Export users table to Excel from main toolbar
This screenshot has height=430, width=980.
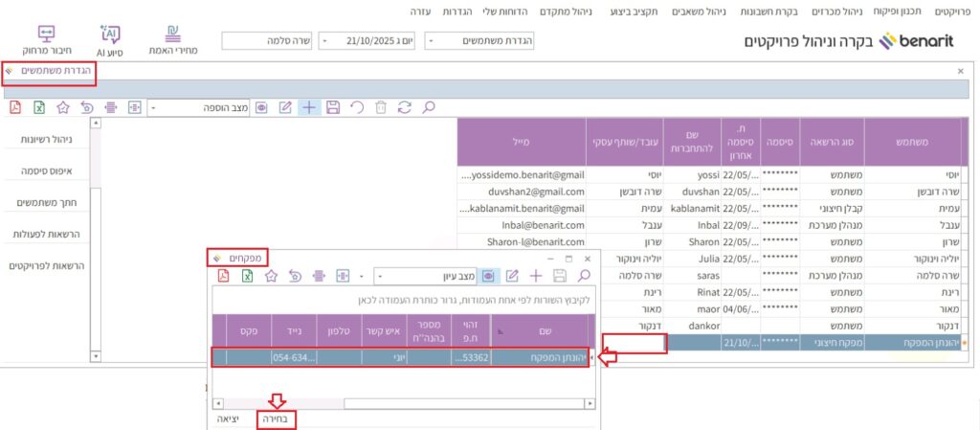tap(39, 107)
